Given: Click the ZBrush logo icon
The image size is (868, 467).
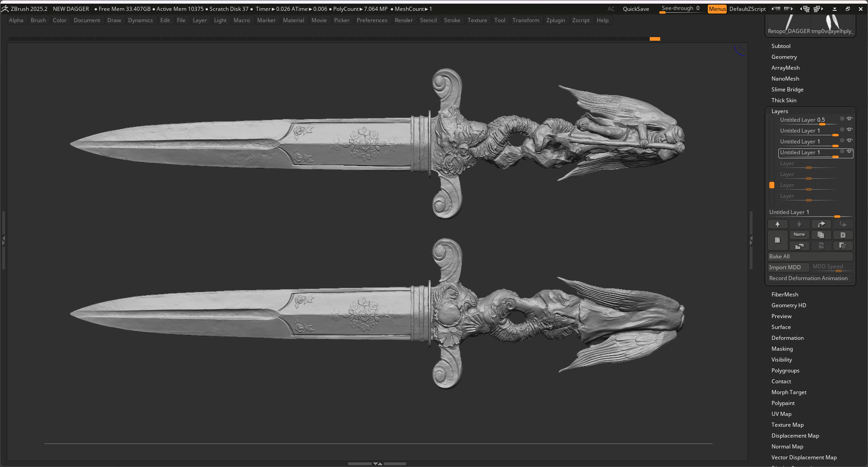Looking at the screenshot, I should [x=5, y=9].
